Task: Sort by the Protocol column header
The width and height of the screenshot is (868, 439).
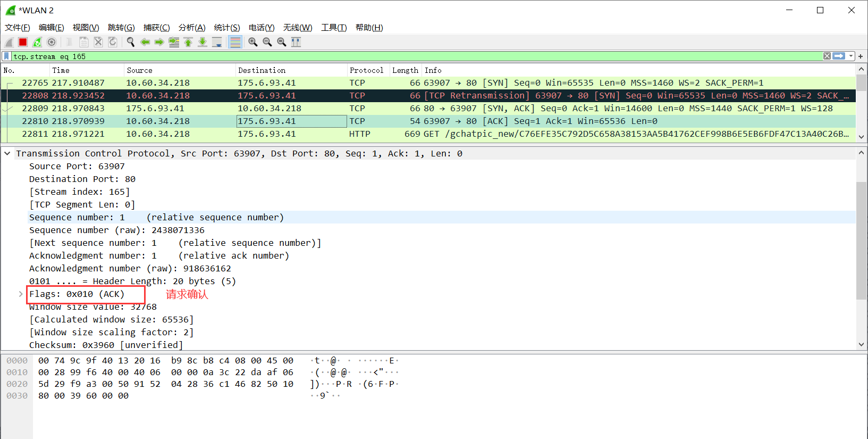Action: [368, 70]
